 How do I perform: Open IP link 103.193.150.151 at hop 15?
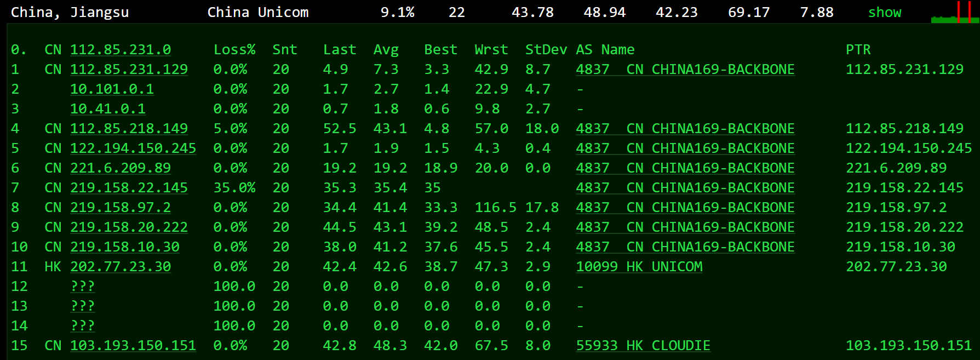coord(133,346)
